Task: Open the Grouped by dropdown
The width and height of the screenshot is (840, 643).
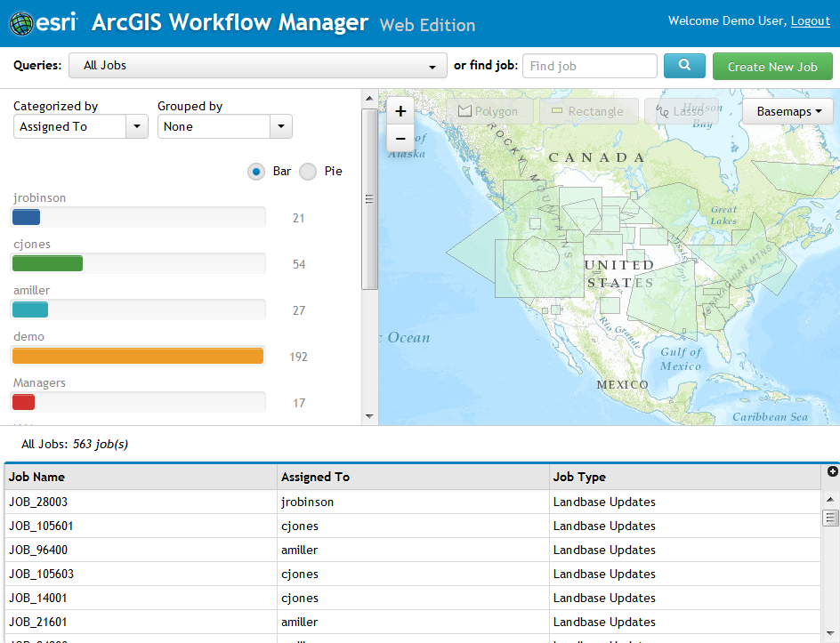Action: tap(225, 126)
